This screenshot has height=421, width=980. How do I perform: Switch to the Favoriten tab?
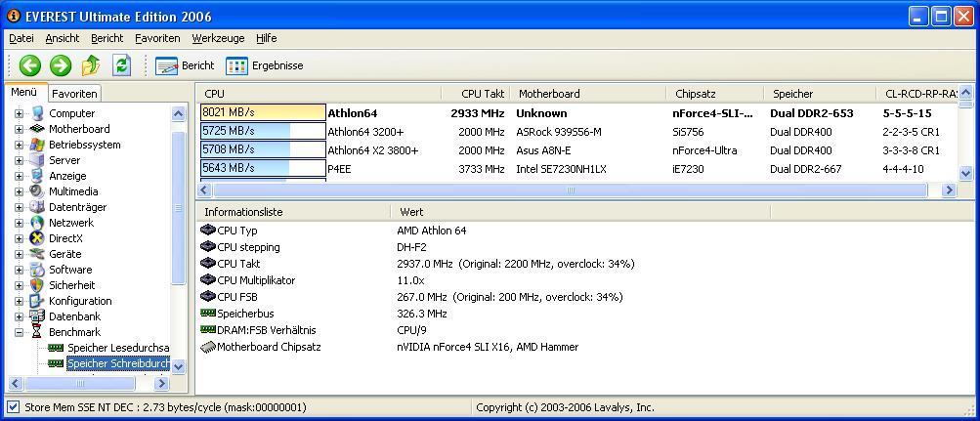pyautogui.click(x=74, y=94)
